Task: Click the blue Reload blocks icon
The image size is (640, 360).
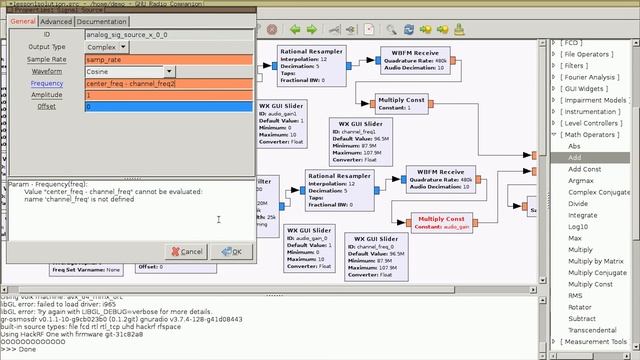Action: tap(409, 29)
